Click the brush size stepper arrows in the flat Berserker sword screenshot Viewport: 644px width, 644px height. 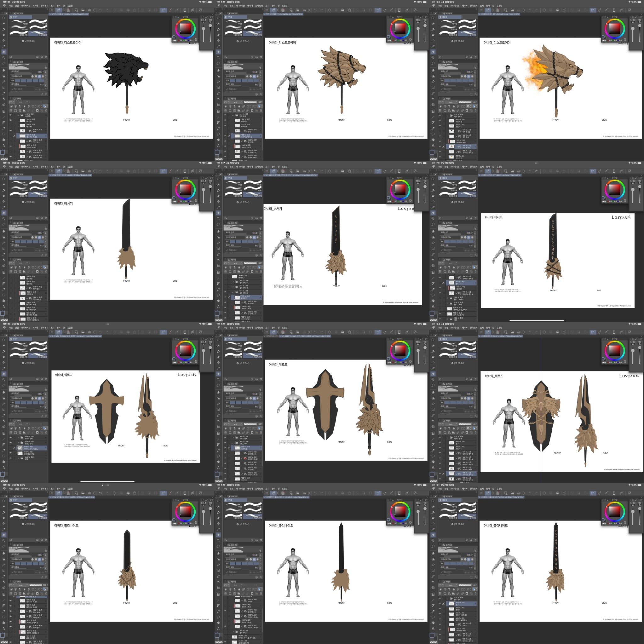[x=43, y=233]
